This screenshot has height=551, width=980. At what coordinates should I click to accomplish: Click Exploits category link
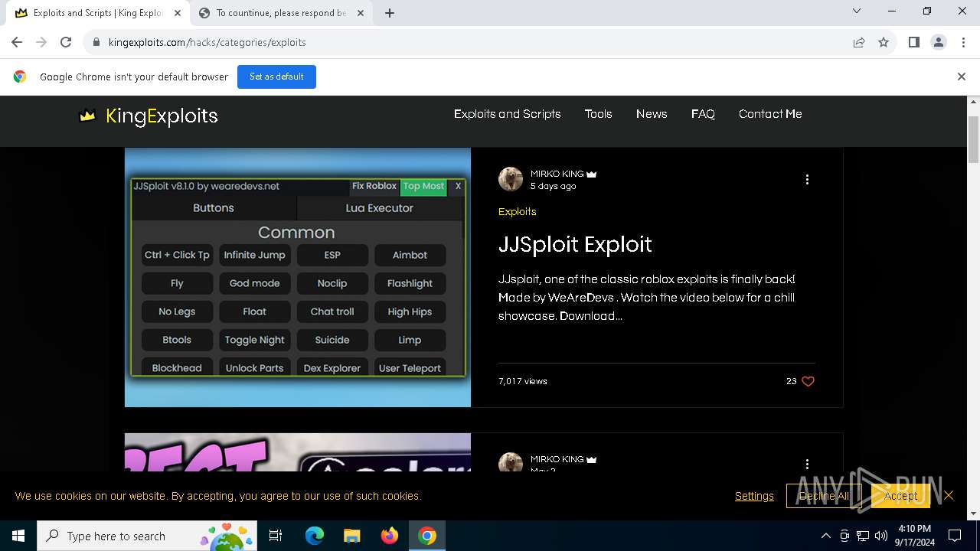click(x=517, y=212)
